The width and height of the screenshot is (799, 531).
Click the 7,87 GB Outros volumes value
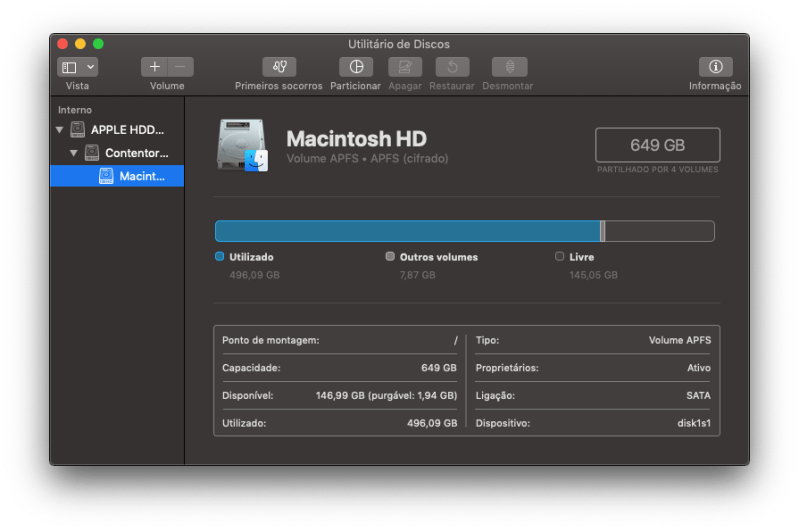tap(417, 275)
